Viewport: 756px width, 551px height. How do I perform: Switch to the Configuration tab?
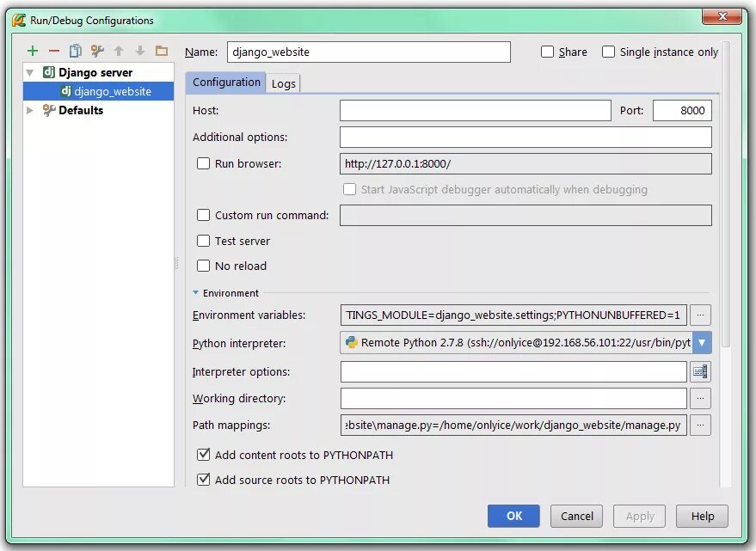(226, 83)
